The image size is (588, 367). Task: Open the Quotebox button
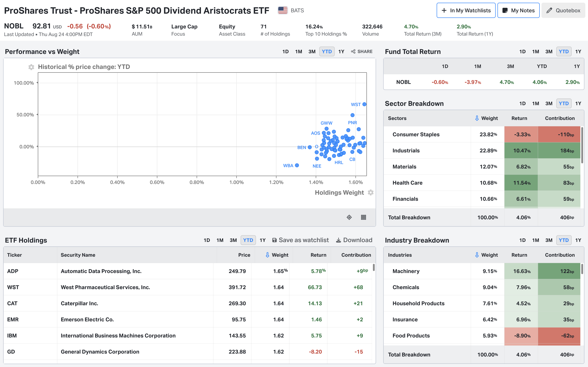click(563, 11)
